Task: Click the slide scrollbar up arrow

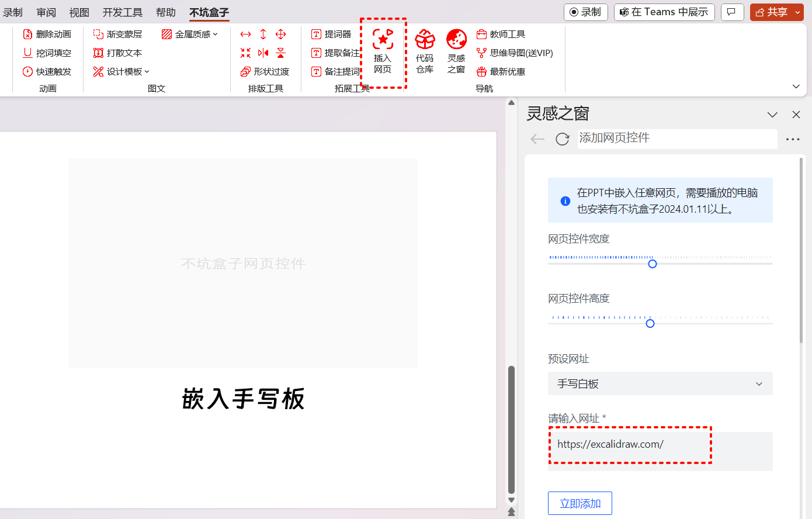Action: point(511,103)
